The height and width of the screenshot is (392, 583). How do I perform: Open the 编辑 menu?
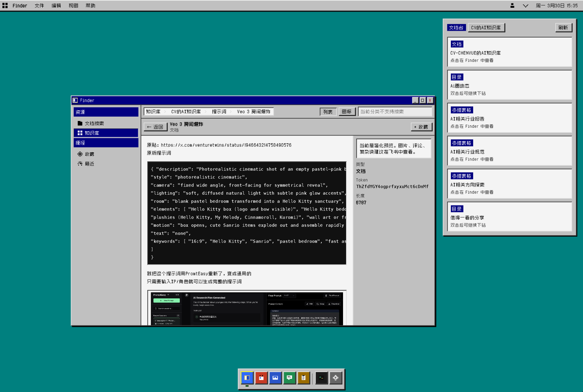point(56,5)
